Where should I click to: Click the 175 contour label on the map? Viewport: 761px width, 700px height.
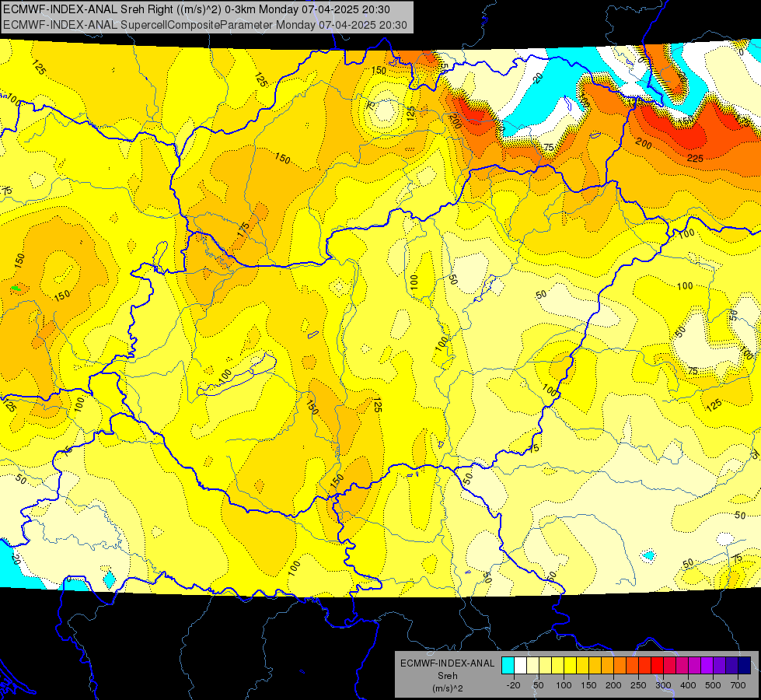coord(243,229)
